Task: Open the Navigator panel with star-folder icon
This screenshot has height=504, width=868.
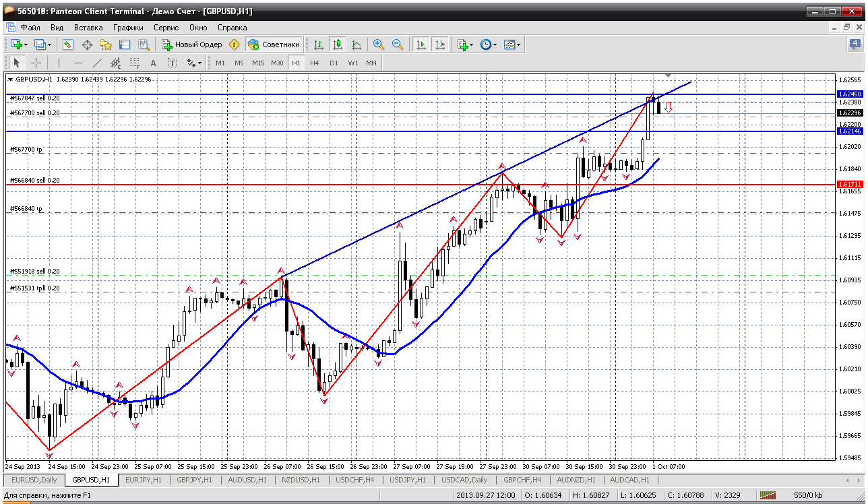Action: pyautogui.click(x=106, y=44)
